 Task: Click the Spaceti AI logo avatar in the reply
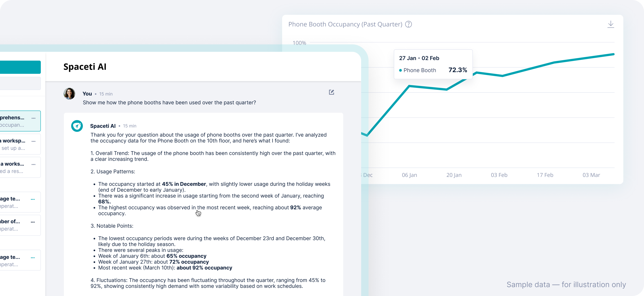[x=77, y=126]
